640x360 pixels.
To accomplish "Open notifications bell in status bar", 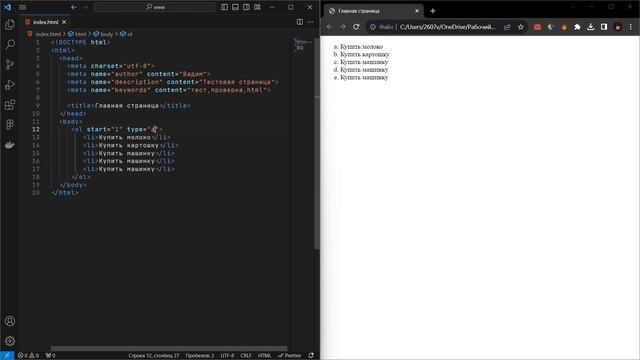I will tap(311, 356).
